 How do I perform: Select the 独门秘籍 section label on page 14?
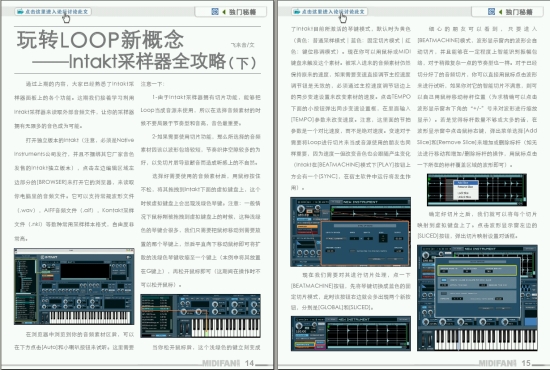click(x=242, y=12)
